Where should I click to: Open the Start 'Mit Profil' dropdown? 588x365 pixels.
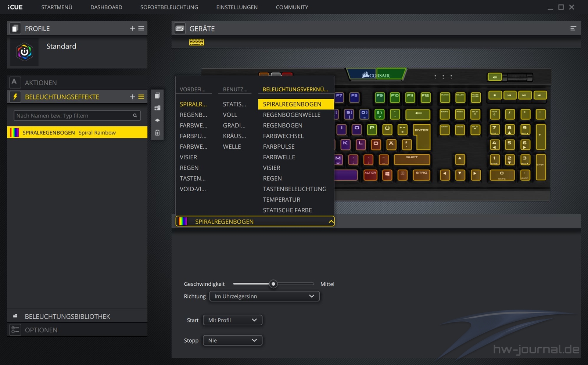(x=232, y=320)
